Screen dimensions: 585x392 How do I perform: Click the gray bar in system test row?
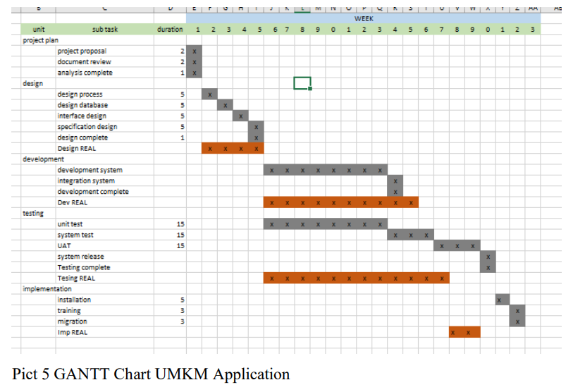click(410, 235)
